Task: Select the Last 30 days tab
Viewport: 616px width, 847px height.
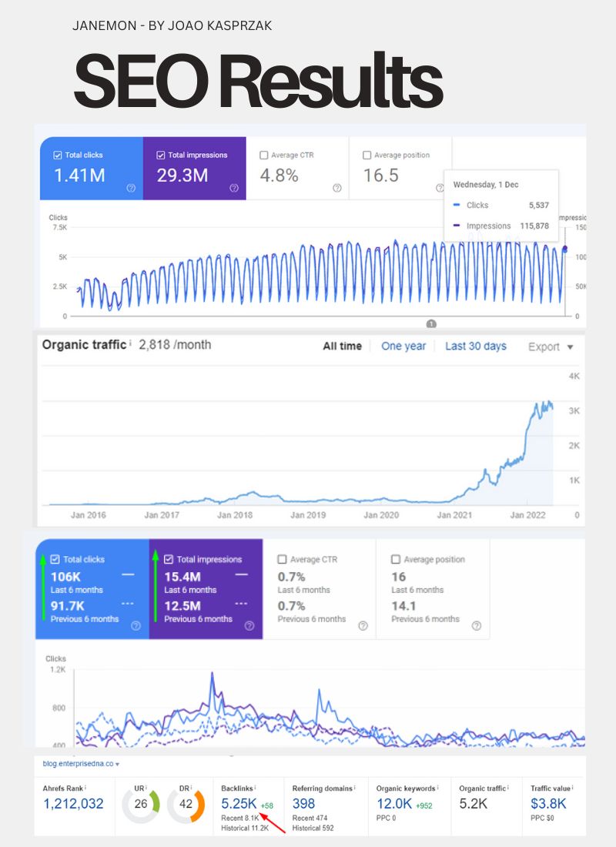Action: (475, 346)
